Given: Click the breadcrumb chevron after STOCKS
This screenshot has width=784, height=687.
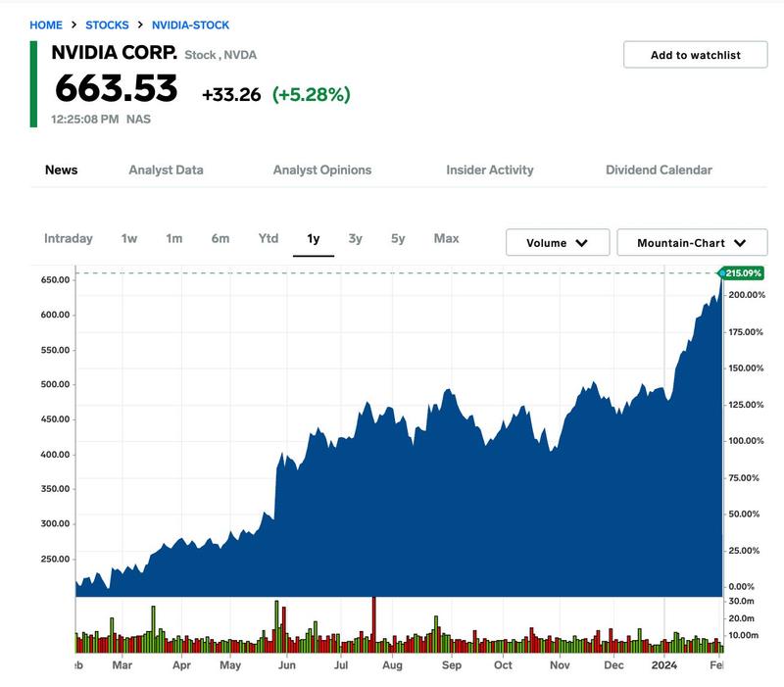Looking at the screenshot, I should click(x=140, y=25).
